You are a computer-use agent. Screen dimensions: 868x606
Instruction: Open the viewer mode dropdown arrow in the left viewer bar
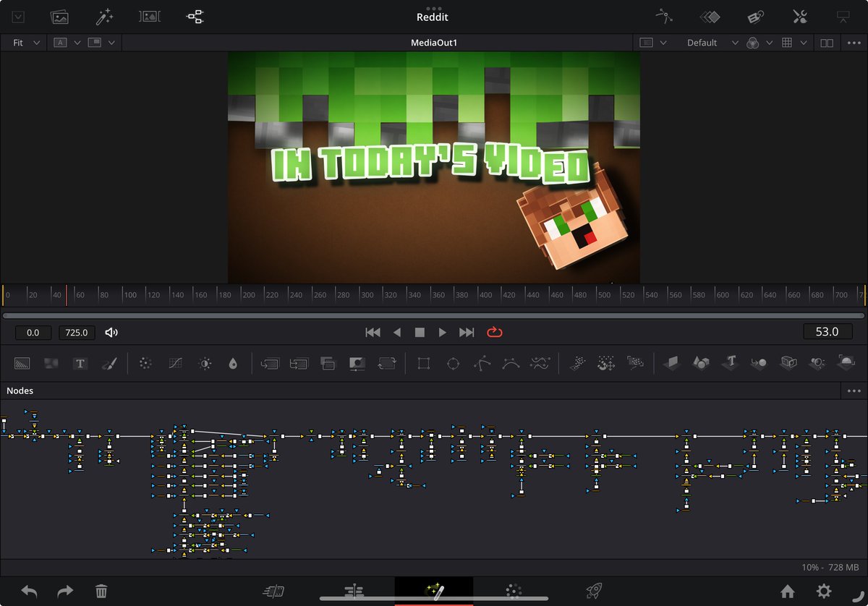(x=111, y=43)
